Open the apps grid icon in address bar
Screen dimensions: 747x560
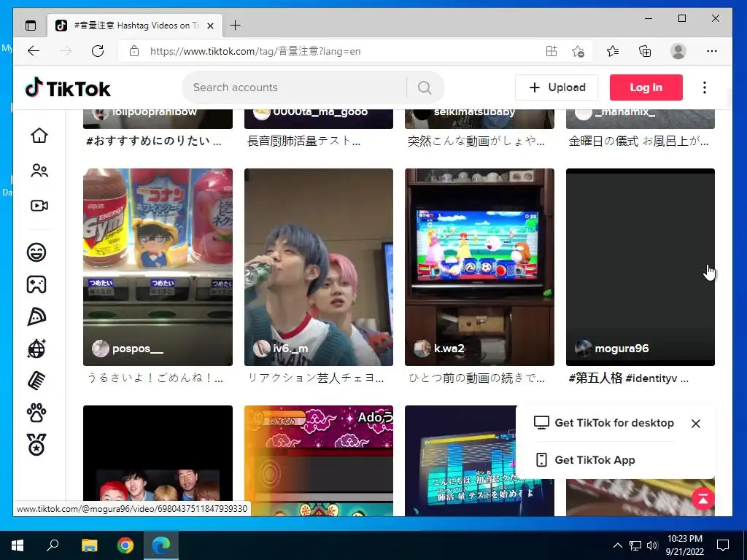click(551, 51)
